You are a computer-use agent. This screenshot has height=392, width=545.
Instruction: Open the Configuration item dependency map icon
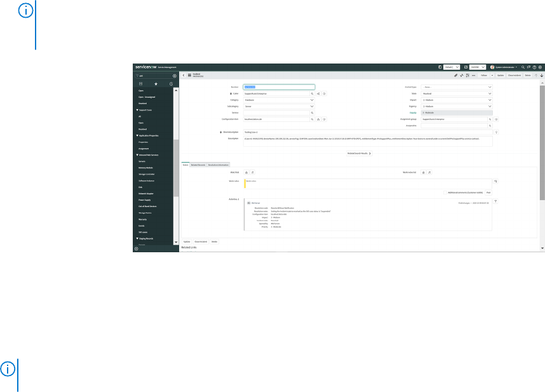pos(318,119)
